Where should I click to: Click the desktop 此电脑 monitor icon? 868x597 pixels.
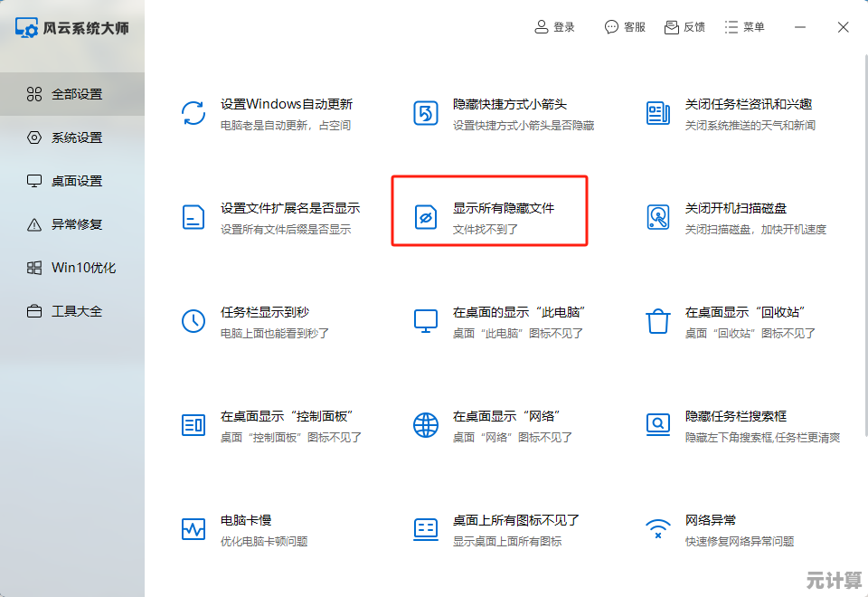point(425,321)
